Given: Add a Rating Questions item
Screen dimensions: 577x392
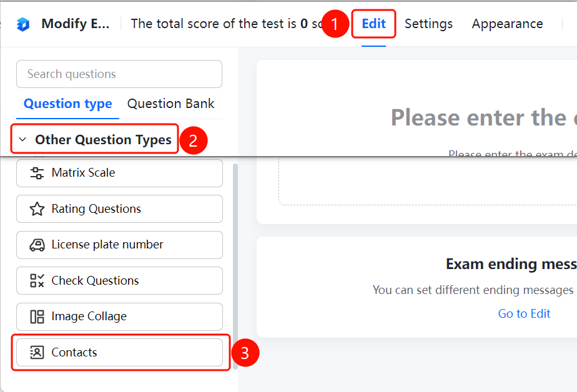Looking at the screenshot, I should (x=120, y=209).
